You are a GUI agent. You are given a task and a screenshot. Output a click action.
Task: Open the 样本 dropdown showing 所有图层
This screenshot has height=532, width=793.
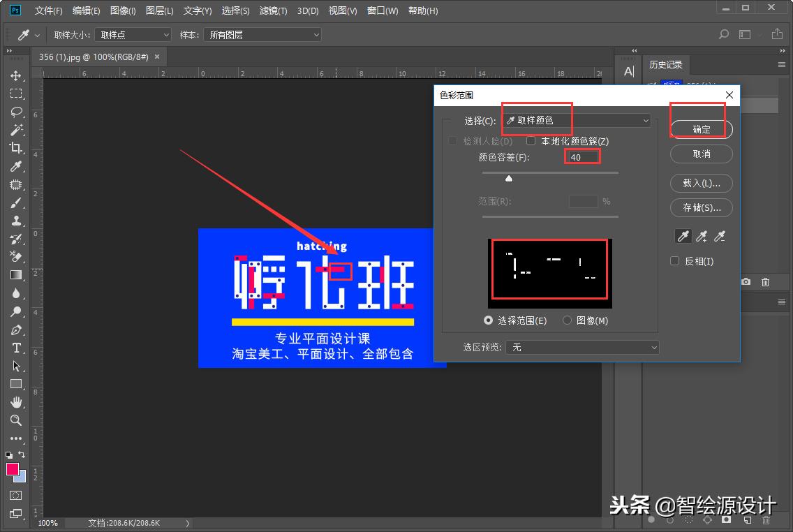tap(262, 34)
